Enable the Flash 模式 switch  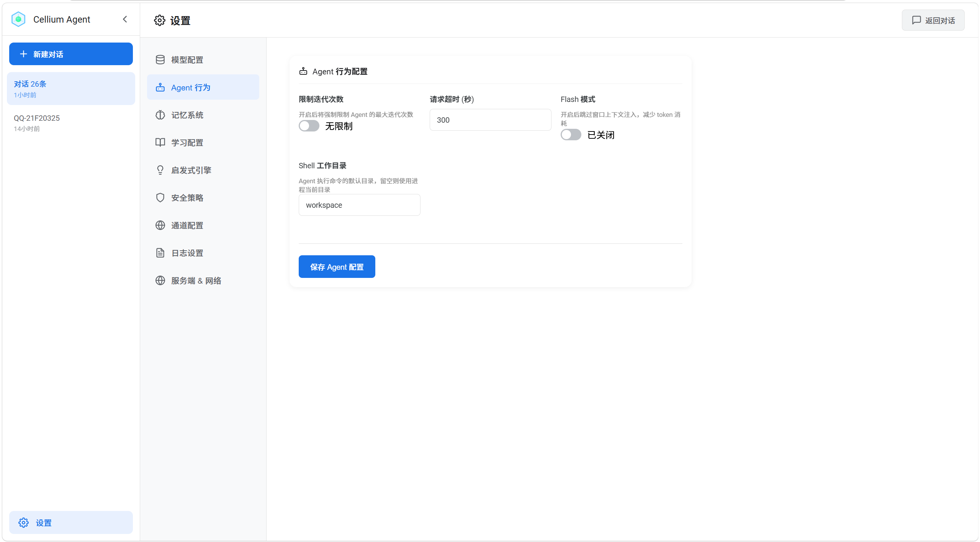tap(571, 135)
